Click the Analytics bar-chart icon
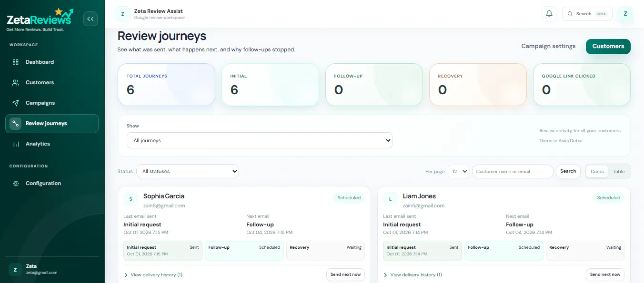 coord(16,144)
